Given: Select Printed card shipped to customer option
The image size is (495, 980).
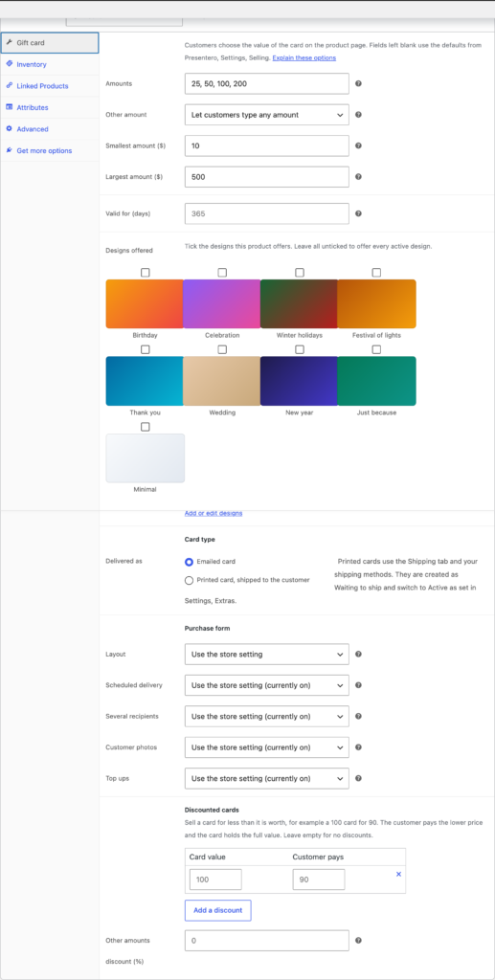Looking at the screenshot, I should (x=189, y=580).
